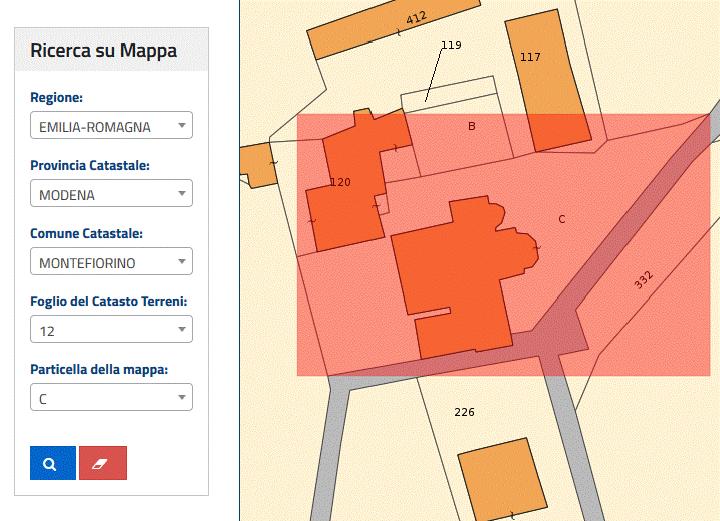Screen dimensions: 720x521
Task: Expand the Particella della mappa dropdown
Action: tap(111, 397)
